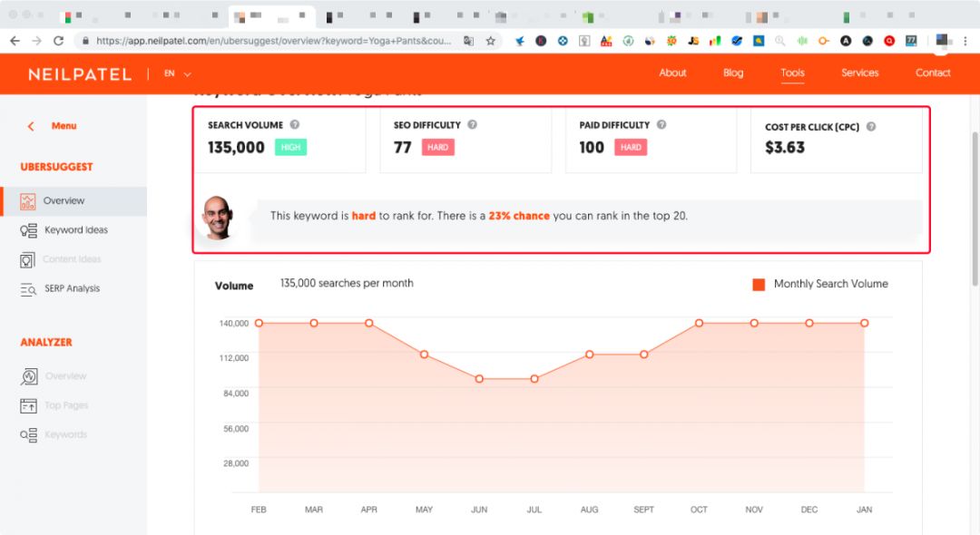Select Ubersuggest Overview in the sidebar
This screenshot has width=980, height=535.
pyautogui.click(x=73, y=201)
